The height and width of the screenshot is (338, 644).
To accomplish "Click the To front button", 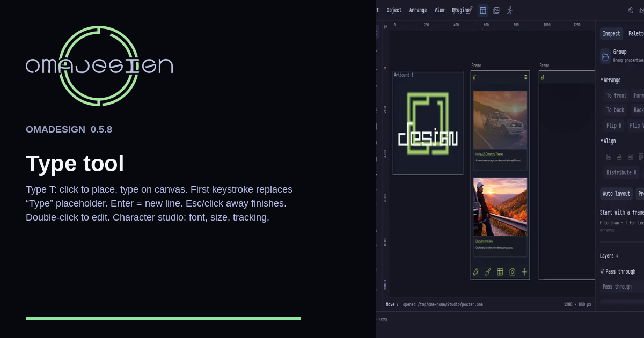I will point(616,95).
